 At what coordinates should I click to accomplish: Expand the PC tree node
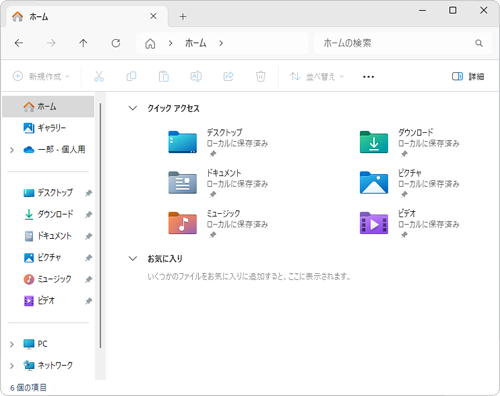pyautogui.click(x=12, y=344)
